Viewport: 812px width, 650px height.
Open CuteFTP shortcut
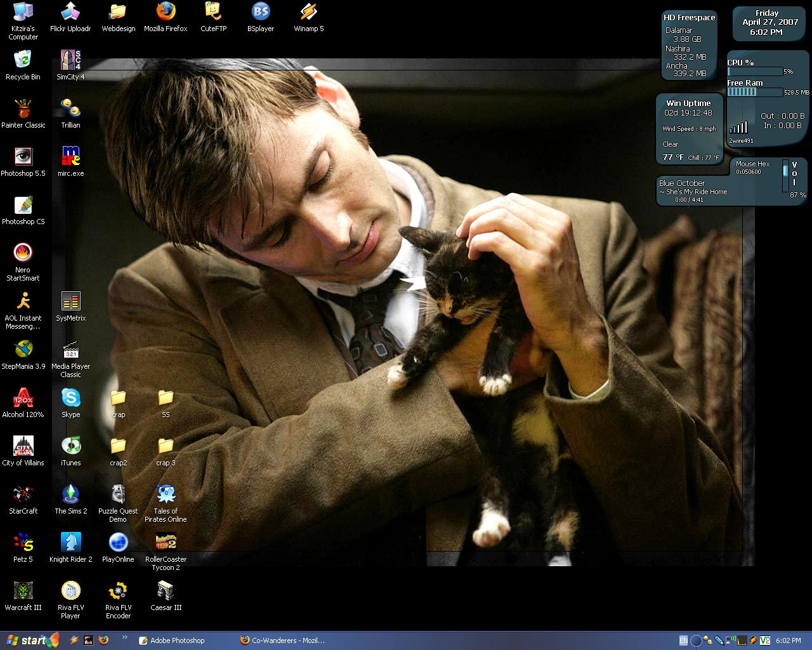213,17
